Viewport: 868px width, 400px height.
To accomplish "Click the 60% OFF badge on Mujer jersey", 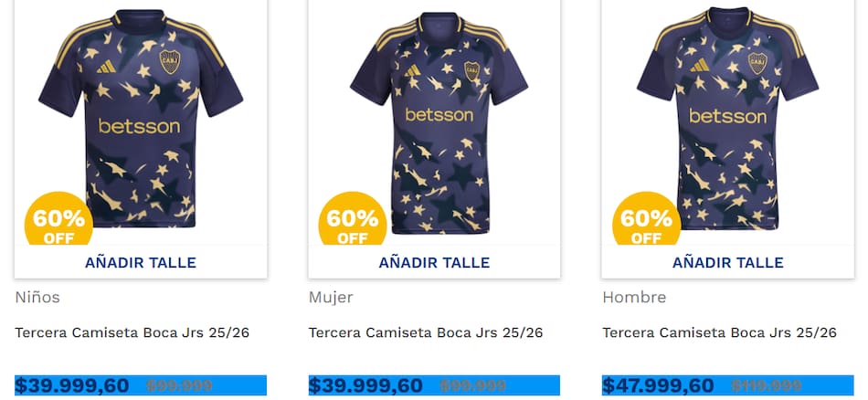I will pyautogui.click(x=353, y=219).
